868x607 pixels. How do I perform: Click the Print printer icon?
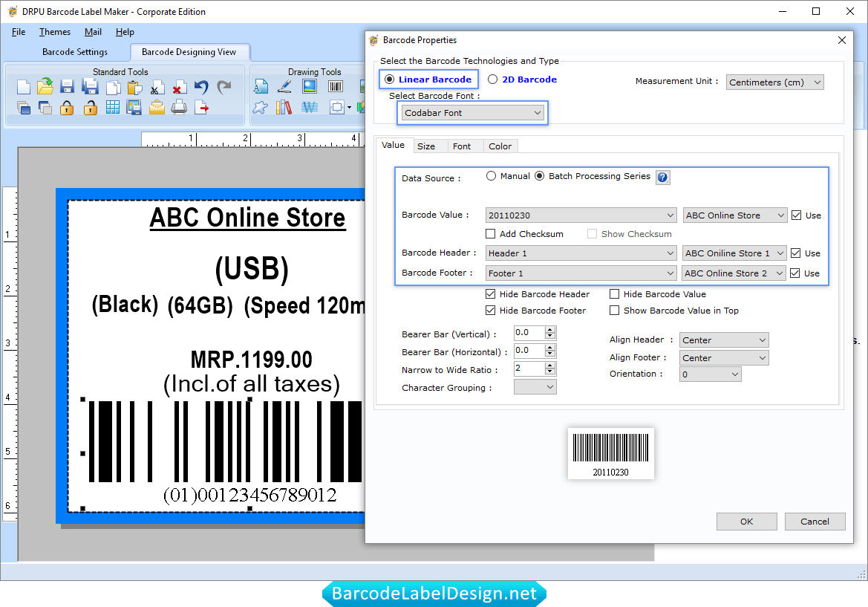click(179, 108)
